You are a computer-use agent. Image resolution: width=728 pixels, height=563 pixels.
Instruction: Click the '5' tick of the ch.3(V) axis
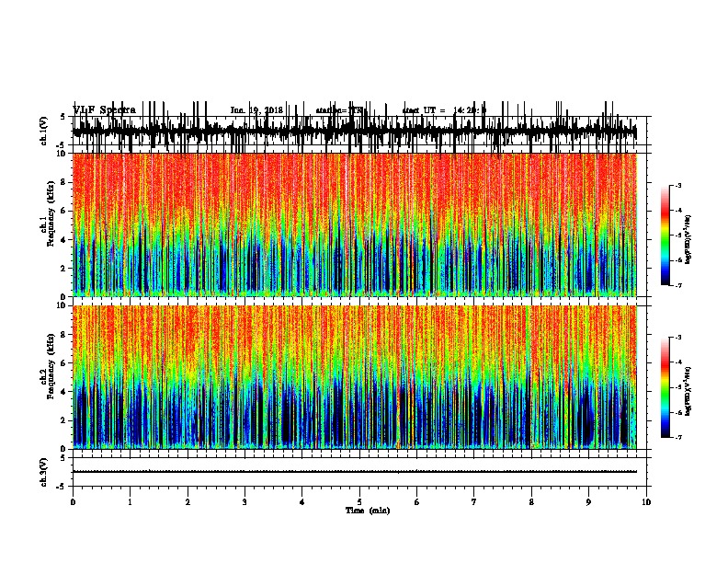[x=64, y=458]
